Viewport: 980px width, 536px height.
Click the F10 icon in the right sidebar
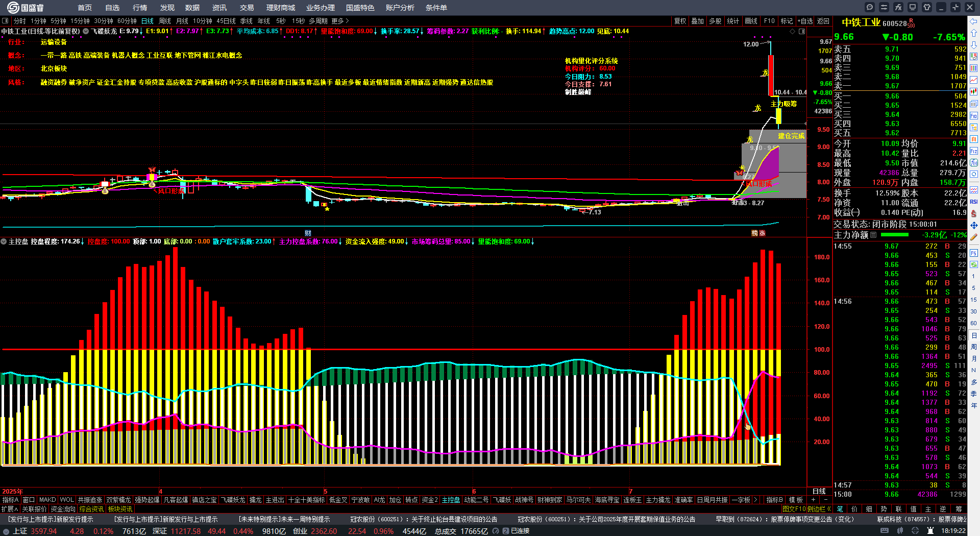tap(974, 115)
